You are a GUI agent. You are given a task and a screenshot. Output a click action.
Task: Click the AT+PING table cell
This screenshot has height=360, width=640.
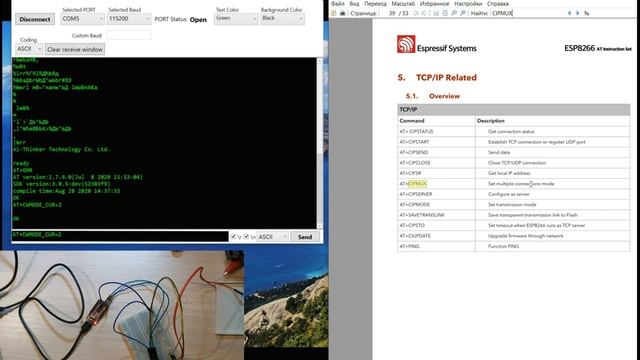tap(436, 246)
